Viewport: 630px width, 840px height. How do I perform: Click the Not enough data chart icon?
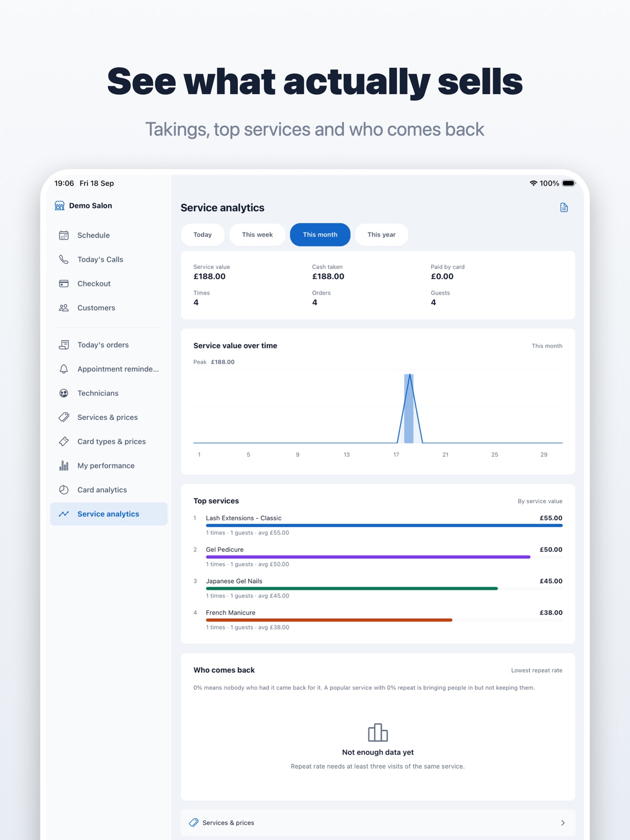point(378,732)
